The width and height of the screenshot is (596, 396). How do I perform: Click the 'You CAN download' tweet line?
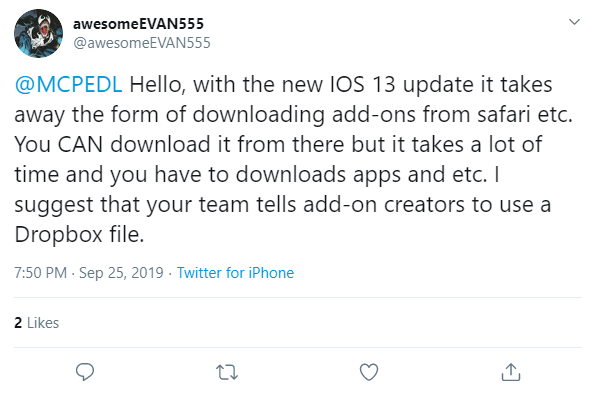278,144
